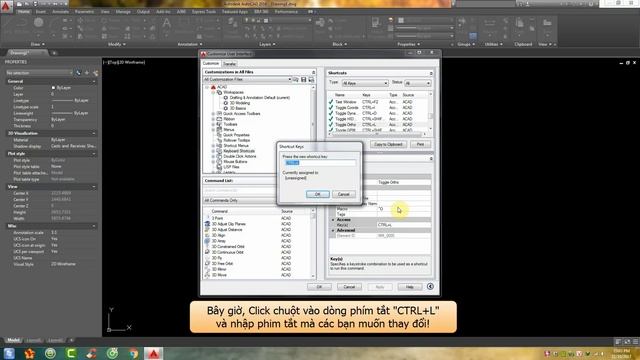Select the 3D Basics workspace item
640x360 pixels.
click(x=238, y=108)
